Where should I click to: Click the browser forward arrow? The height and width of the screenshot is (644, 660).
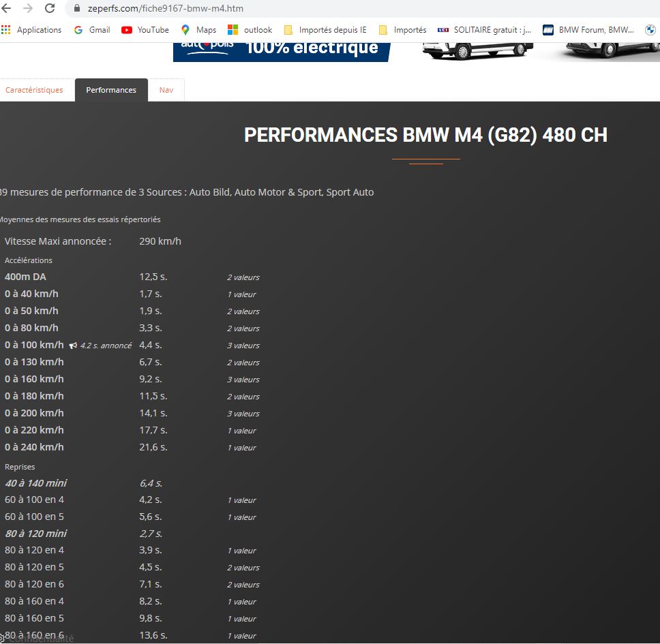tap(28, 8)
